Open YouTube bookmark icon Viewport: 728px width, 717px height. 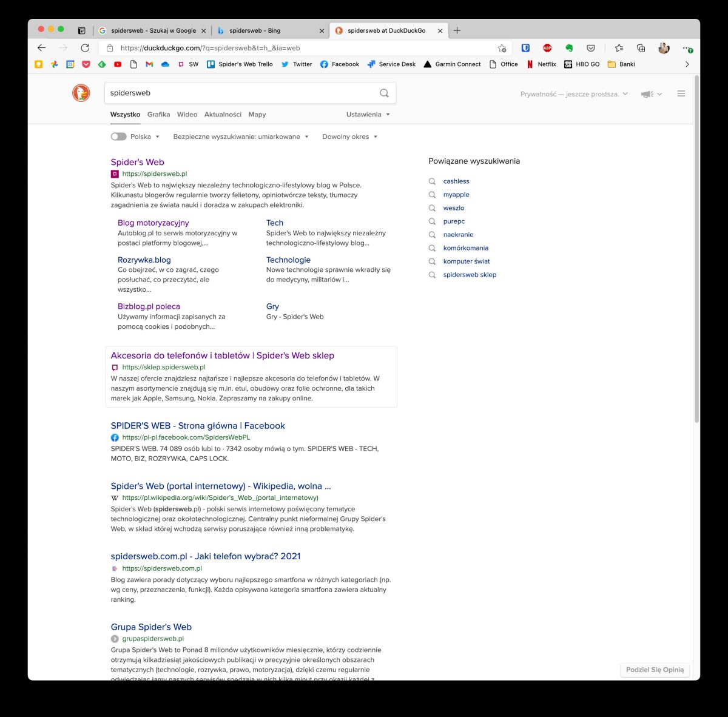tap(118, 64)
